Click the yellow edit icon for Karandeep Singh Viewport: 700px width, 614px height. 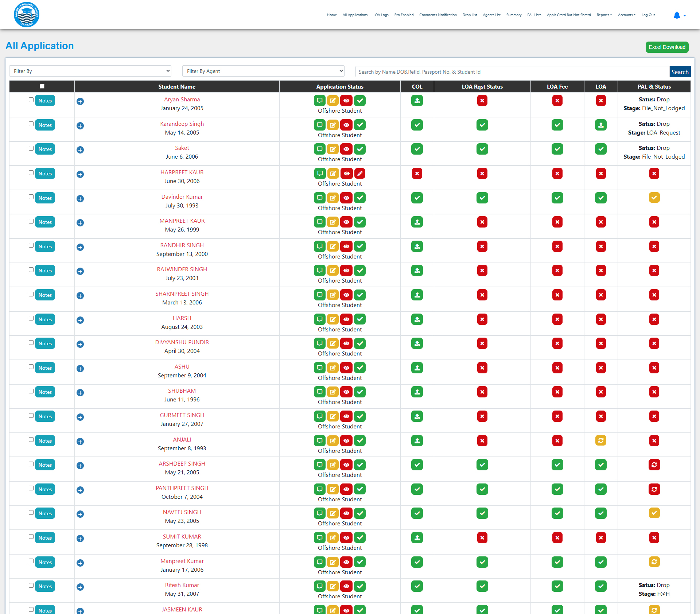(x=333, y=125)
